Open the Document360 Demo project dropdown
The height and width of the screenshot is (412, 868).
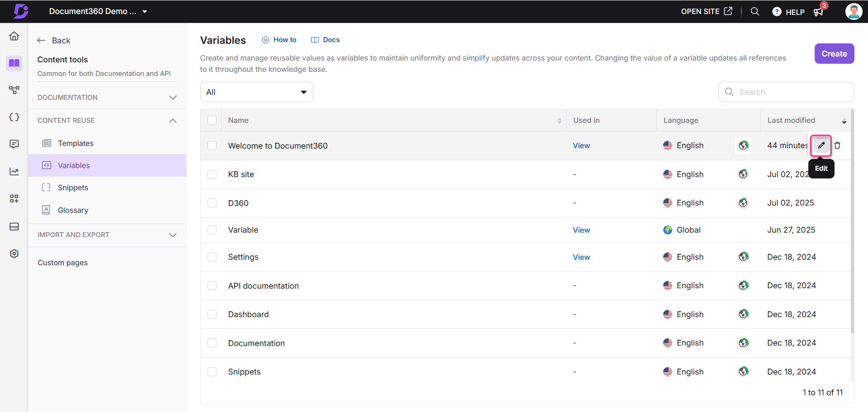[98, 11]
